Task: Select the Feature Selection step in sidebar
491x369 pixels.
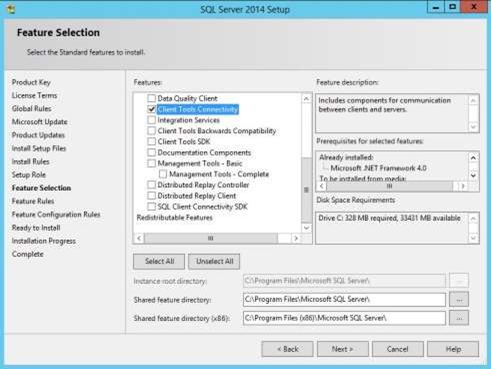Action: tap(41, 188)
